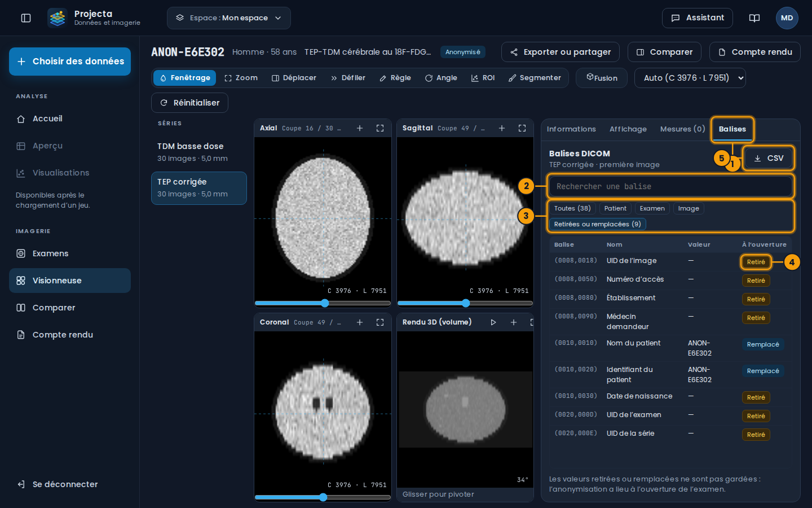Image resolution: width=812 pixels, height=508 pixels.
Task: Switch to the Angle tool
Action: [442, 78]
